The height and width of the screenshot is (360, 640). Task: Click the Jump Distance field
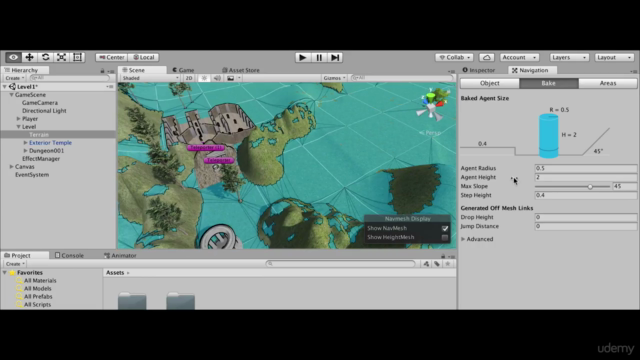586,226
